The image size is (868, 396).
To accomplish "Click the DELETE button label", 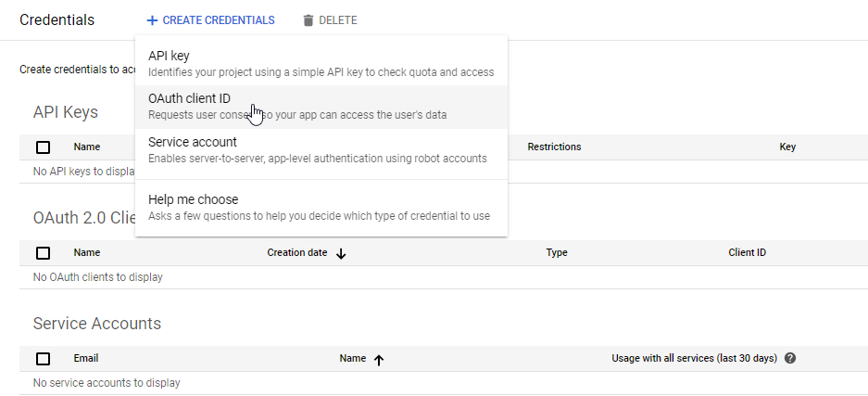I will 338,20.
